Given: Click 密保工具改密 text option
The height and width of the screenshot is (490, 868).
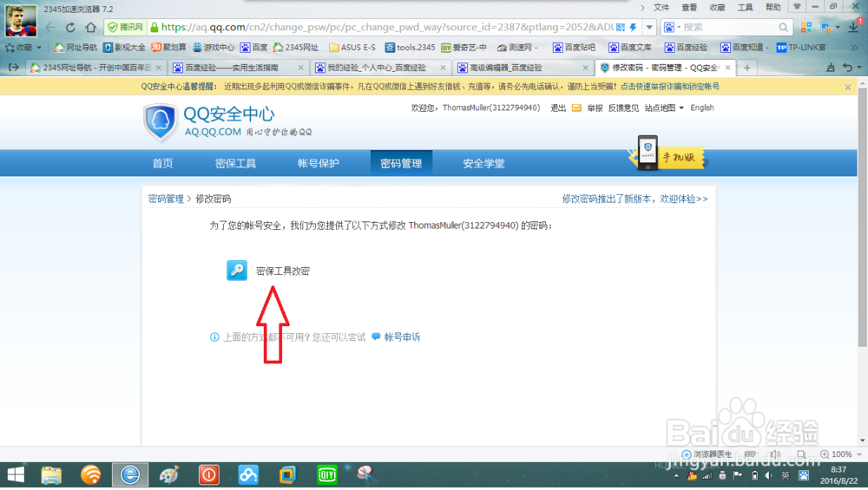Looking at the screenshot, I should [x=283, y=271].
